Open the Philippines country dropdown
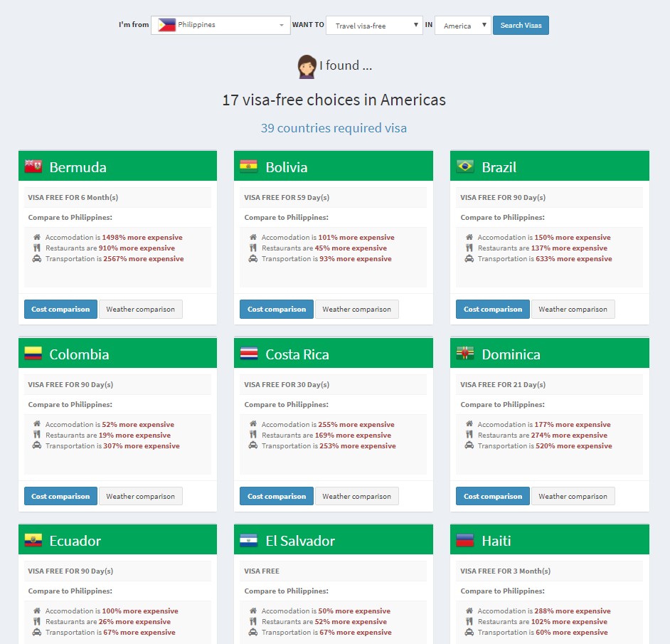The height and width of the screenshot is (644, 670). (221, 25)
